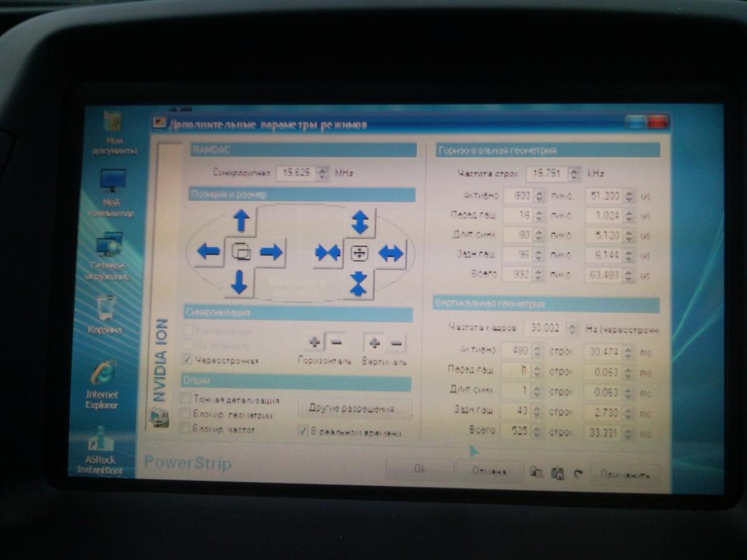Viewport: 747px width, 560px height.
Task: Widen the picture with horizontal expand arrow
Action: click(x=391, y=253)
